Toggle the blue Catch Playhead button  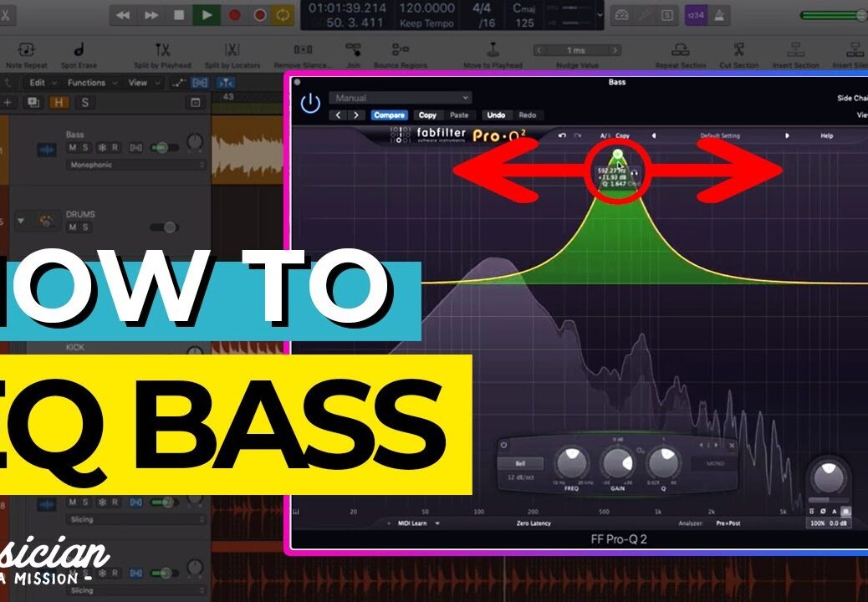point(225,83)
